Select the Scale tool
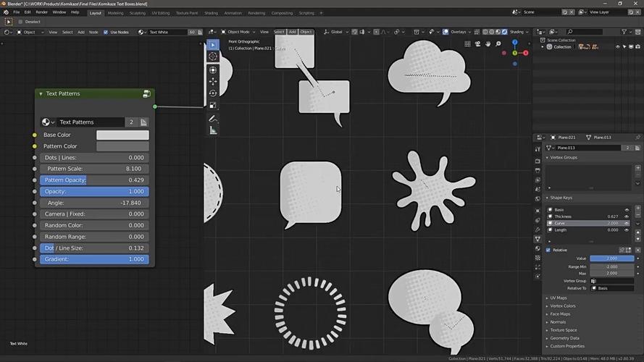 coord(213,106)
